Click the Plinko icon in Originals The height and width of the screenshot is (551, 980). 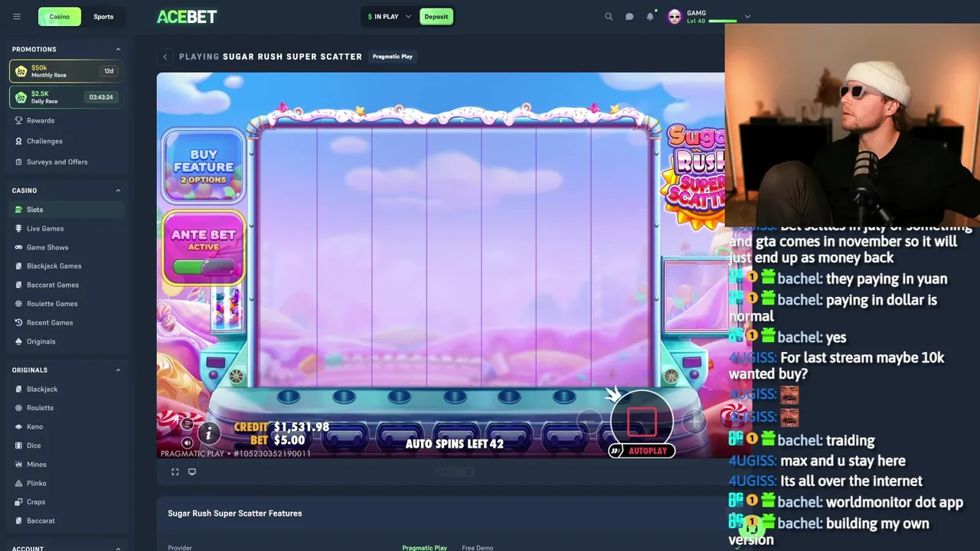19,483
